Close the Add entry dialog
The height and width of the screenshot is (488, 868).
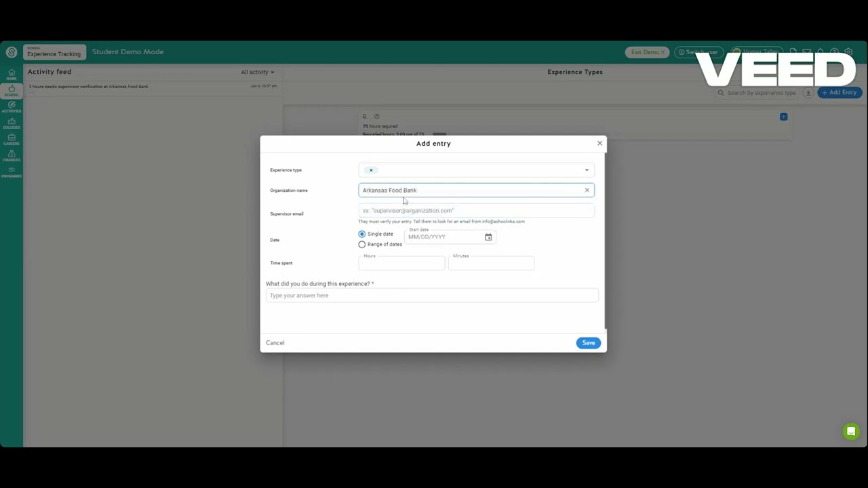pos(599,144)
